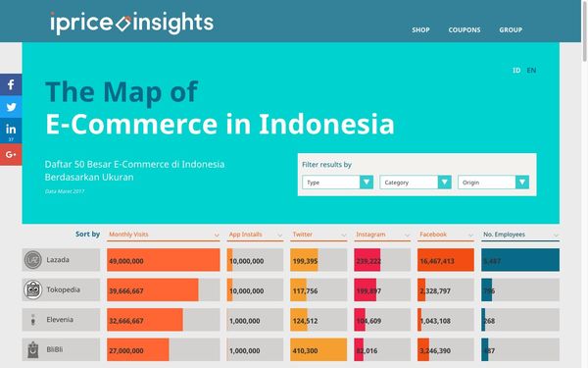Switch language to ID
Image resolution: width=588 pixels, height=368 pixels.
click(x=516, y=71)
